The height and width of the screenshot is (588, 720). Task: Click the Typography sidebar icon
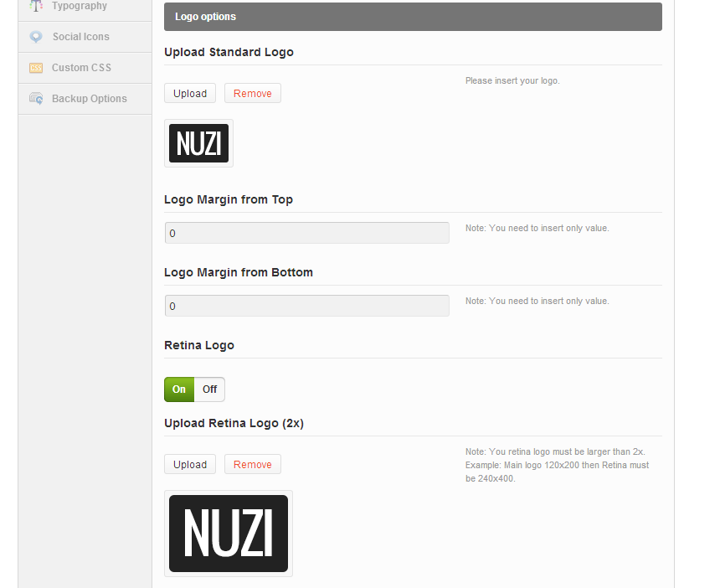coord(36,6)
